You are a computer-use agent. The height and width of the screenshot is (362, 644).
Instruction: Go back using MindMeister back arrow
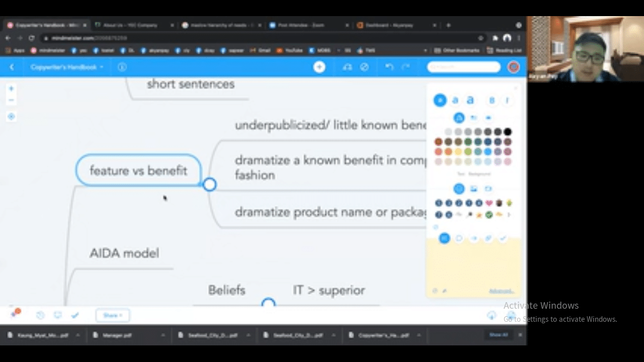click(12, 67)
